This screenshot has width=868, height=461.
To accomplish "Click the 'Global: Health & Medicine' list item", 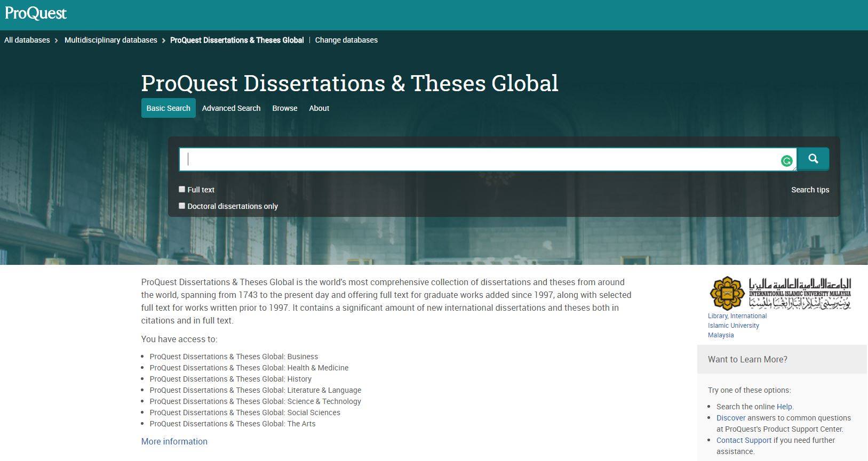I will click(x=249, y=368).
